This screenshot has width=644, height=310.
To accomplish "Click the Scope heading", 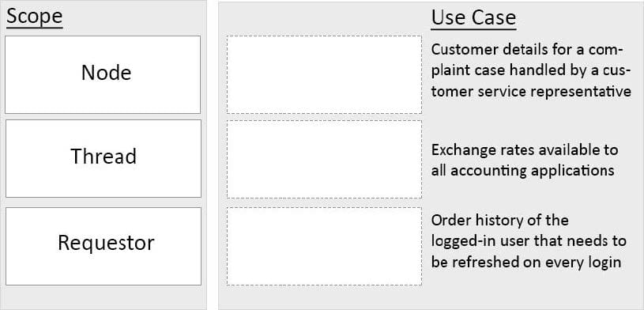I will 35,17.
